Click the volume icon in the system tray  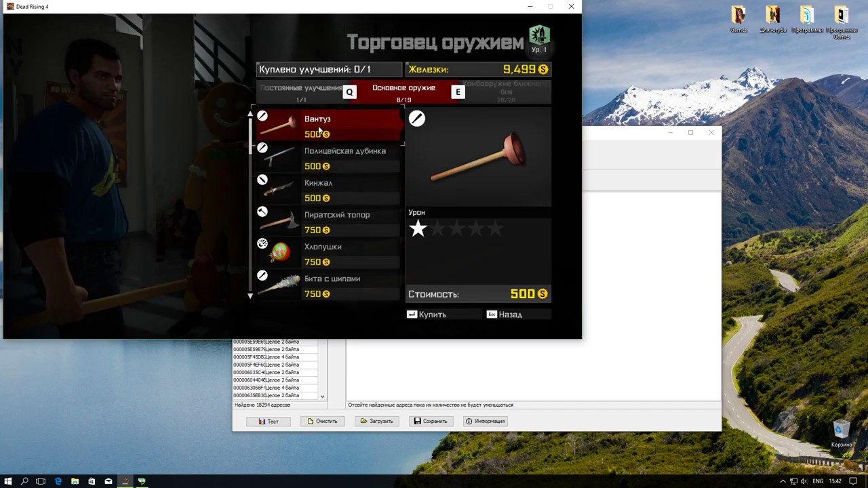click(804, 481)
